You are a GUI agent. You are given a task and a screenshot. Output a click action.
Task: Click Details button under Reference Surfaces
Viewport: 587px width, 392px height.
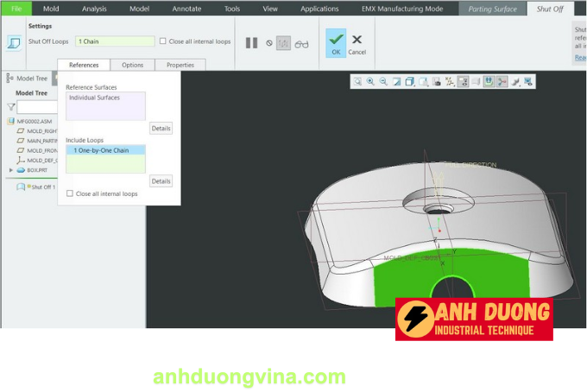161,128
